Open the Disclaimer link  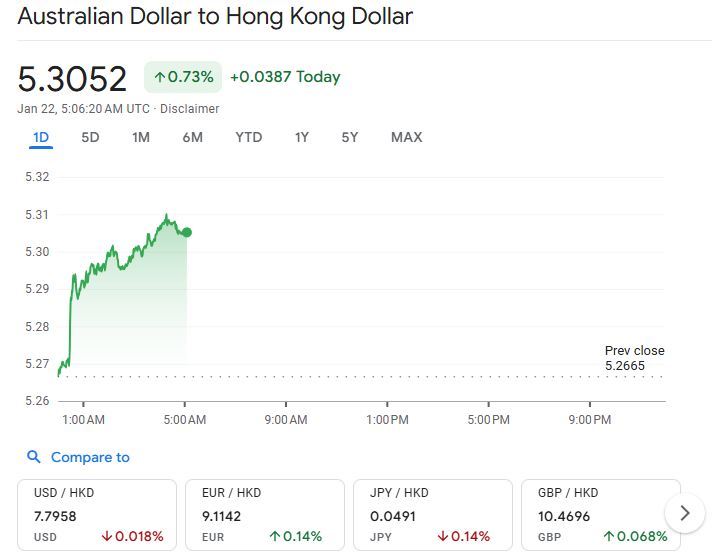tap(190, 108)
